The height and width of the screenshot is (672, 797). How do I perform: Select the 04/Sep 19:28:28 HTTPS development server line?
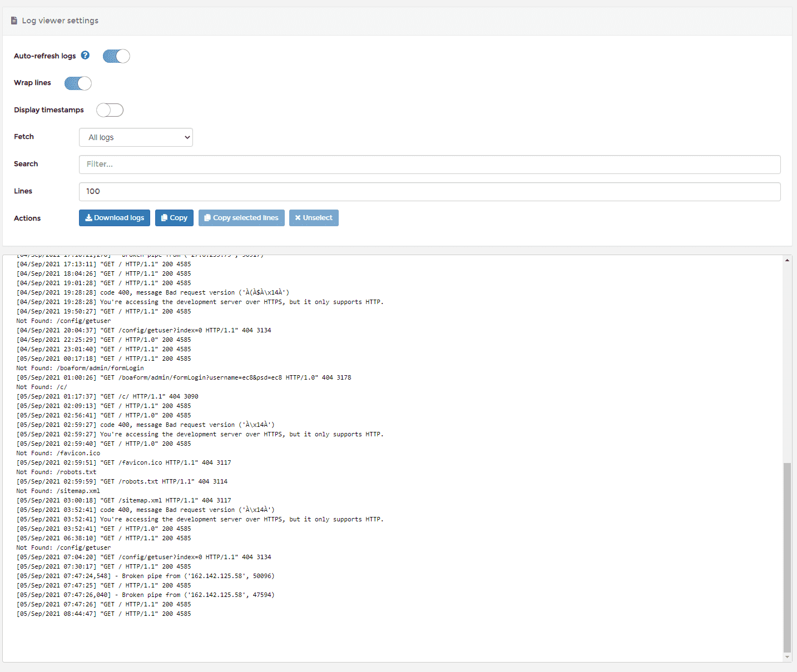point(200,302)
